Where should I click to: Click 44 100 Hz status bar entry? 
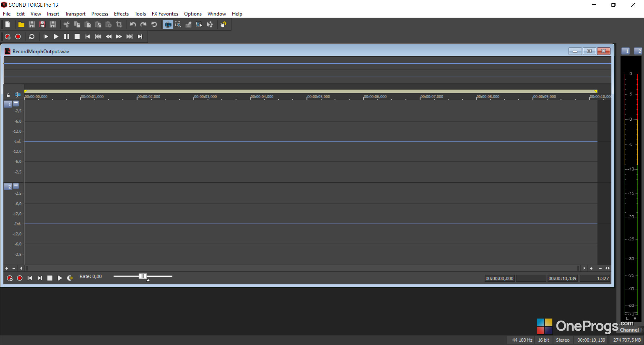click(x=522, y=340)
